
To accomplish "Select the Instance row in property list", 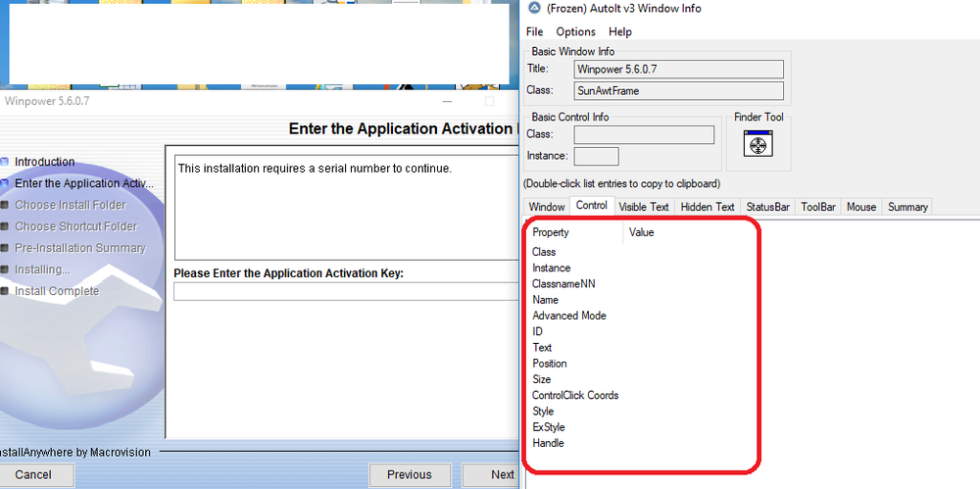I will tap(551, 269).
